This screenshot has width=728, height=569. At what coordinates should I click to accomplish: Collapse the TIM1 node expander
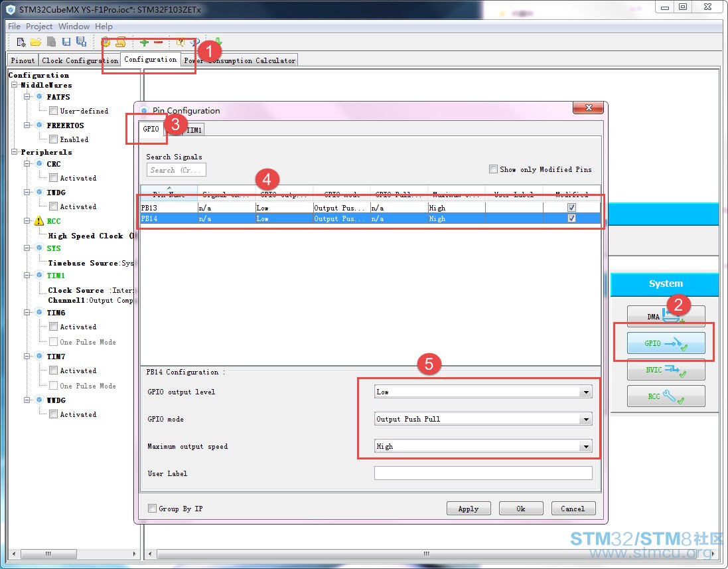[27, 275]
